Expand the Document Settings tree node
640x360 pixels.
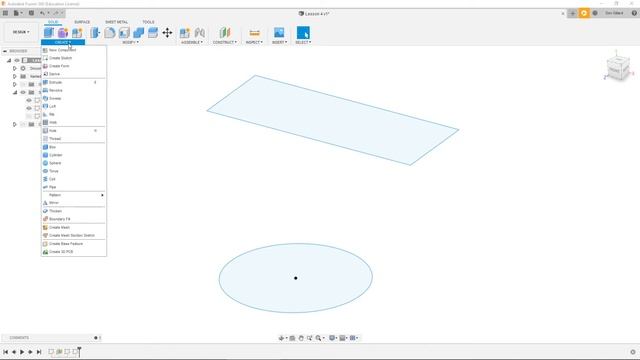(x=15, y=68)
